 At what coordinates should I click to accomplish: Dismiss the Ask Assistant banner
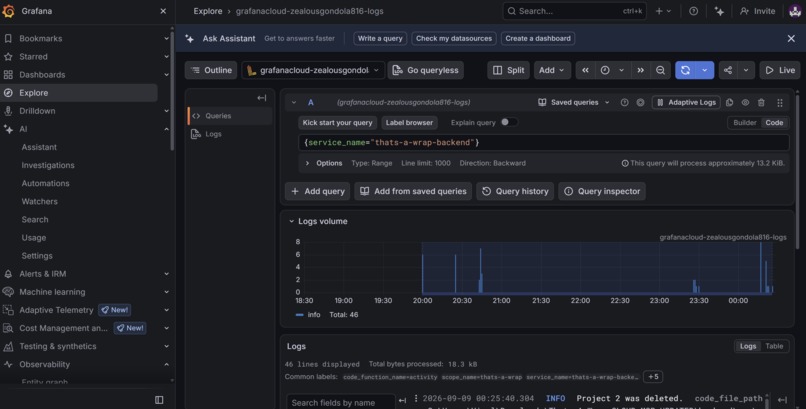[791, 39]
